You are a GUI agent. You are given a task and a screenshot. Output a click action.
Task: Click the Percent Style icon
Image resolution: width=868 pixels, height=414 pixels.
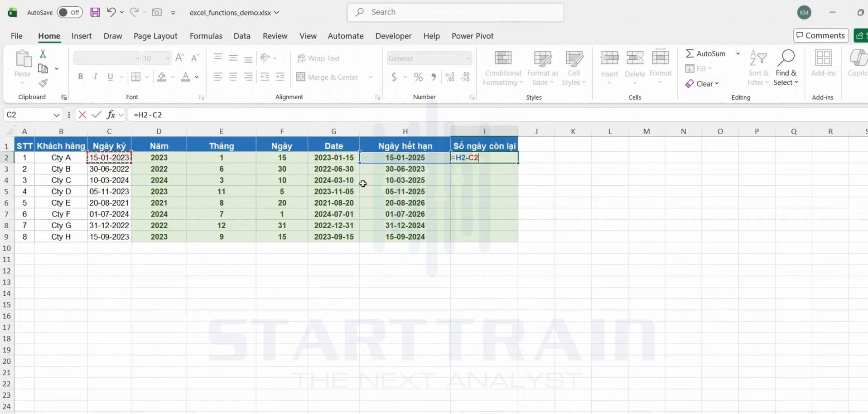point(418,77)
